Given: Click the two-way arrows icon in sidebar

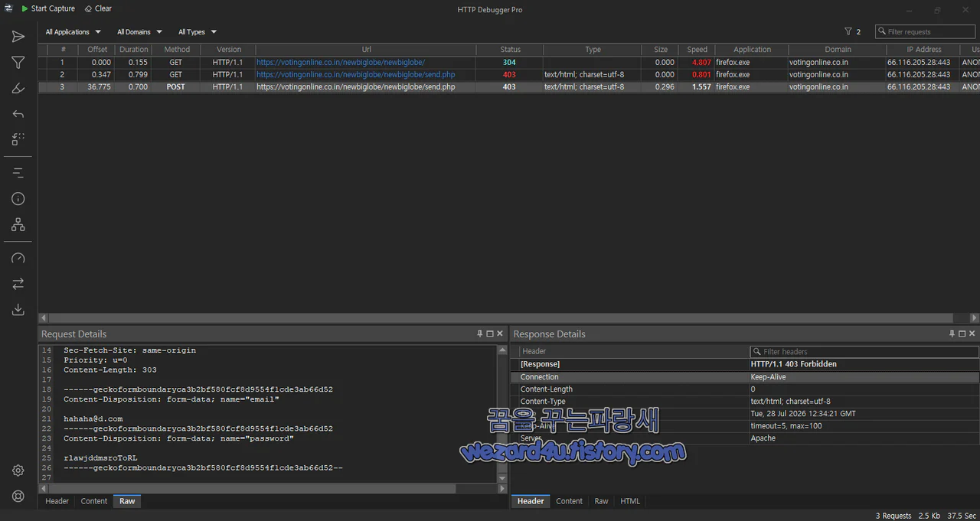Looking at the screenshot, I should pos(18,284).
